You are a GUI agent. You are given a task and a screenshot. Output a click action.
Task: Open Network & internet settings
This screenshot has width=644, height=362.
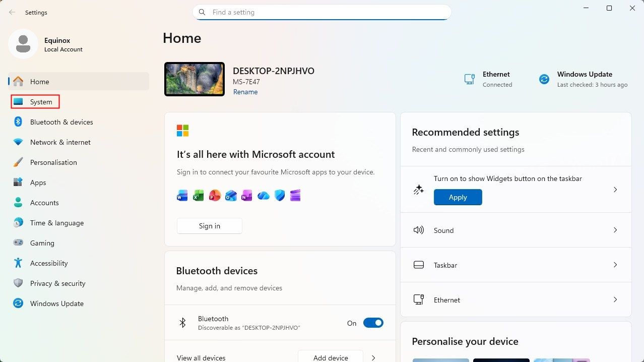click(x=79, y=142)
